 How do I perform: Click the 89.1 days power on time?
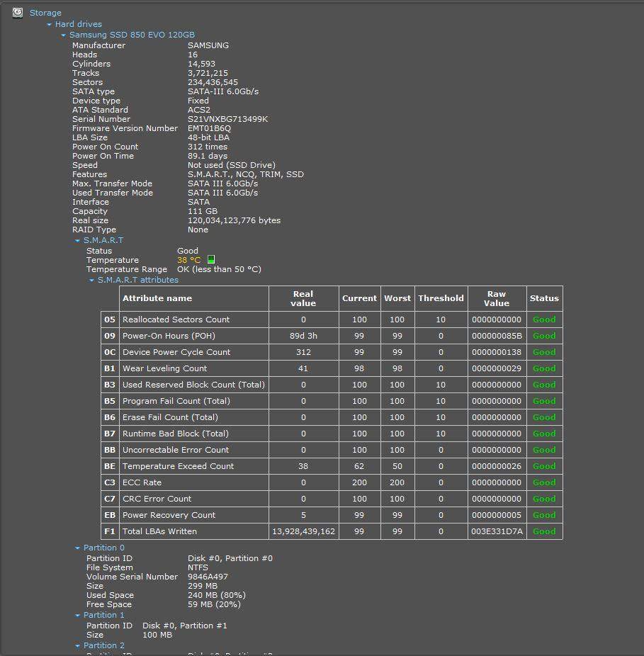point(208,156)
